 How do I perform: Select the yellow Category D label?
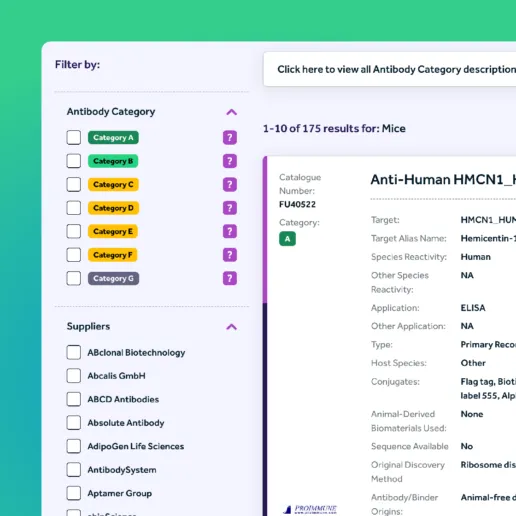(x=113, y=208)
